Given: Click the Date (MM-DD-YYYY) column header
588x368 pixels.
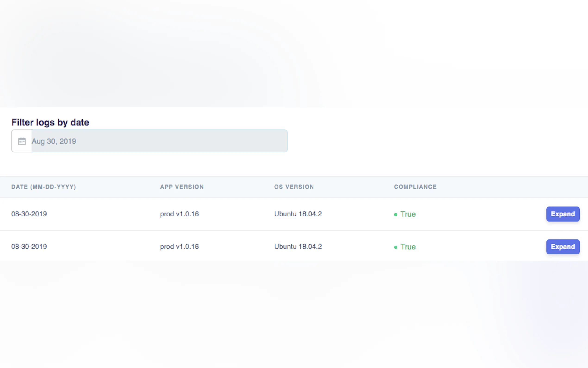Looking at the screenshot, I should point(44,187).
